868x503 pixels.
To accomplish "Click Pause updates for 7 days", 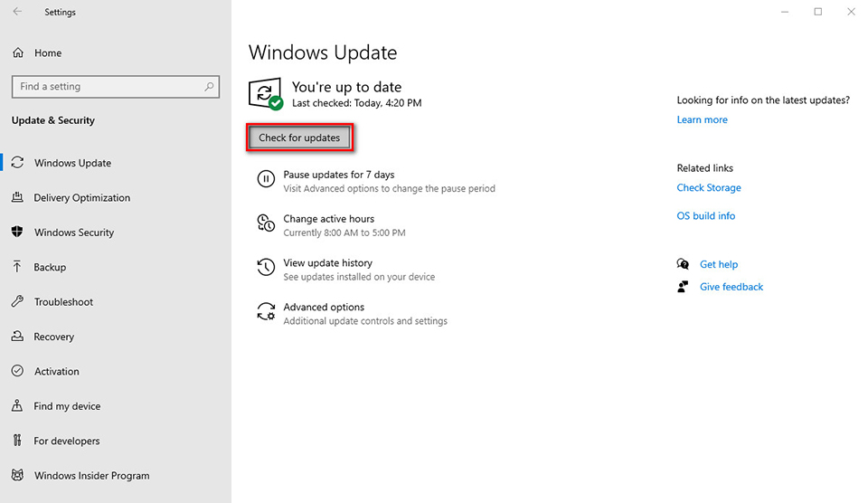I will (x=339, y=175).
